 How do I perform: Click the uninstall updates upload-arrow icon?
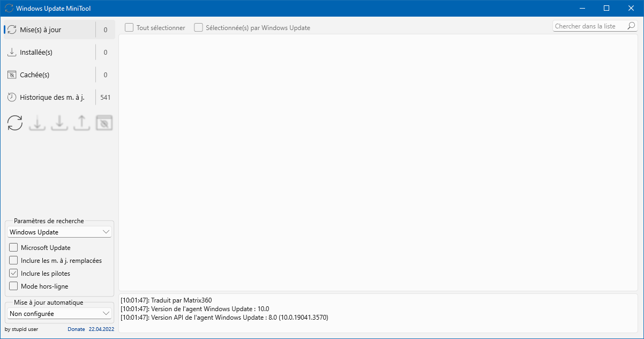click(x=81, y=123)
